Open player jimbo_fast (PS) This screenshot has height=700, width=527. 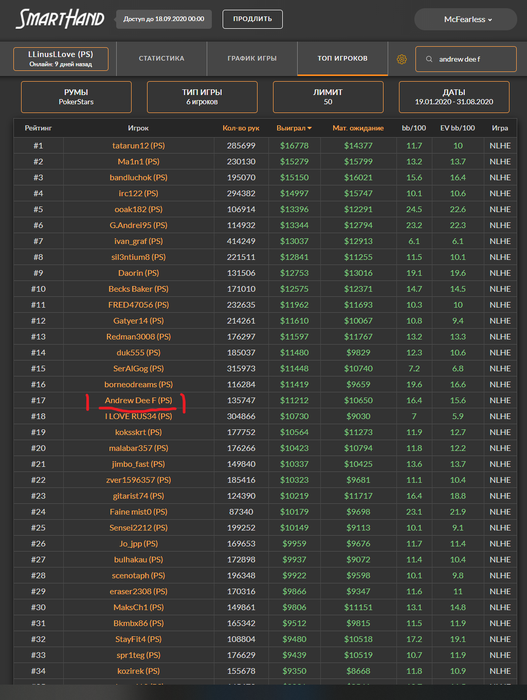pos(138,464)
